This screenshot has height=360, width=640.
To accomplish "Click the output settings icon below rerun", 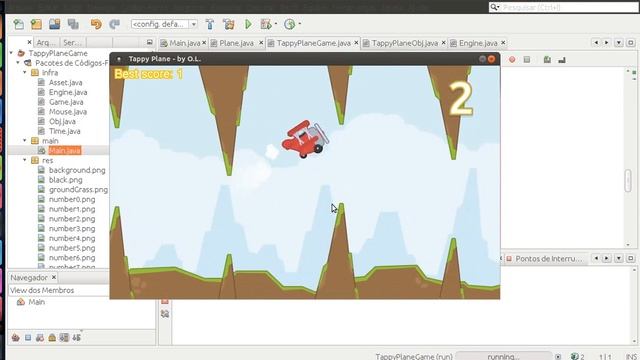I will [x=165, y=313].
